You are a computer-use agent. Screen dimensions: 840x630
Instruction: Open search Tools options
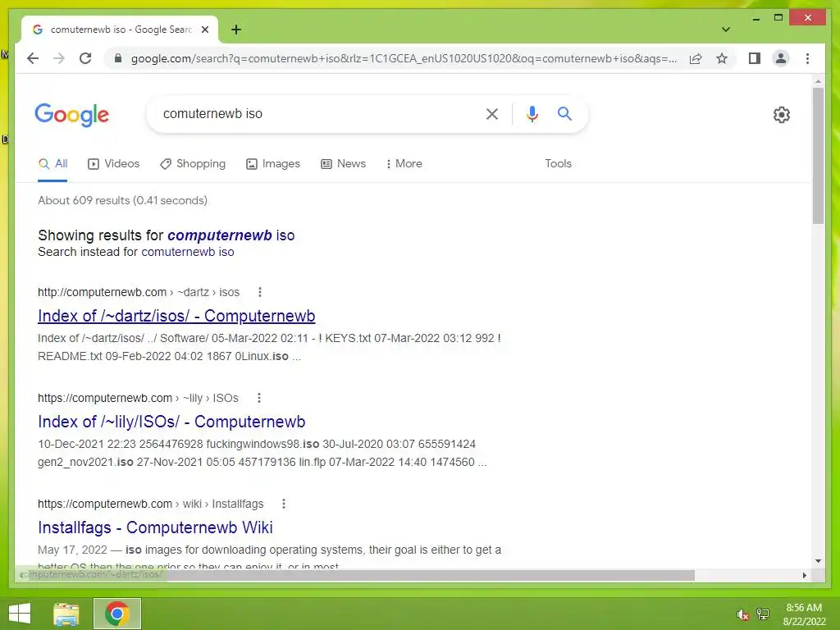(x=558, y=164)
